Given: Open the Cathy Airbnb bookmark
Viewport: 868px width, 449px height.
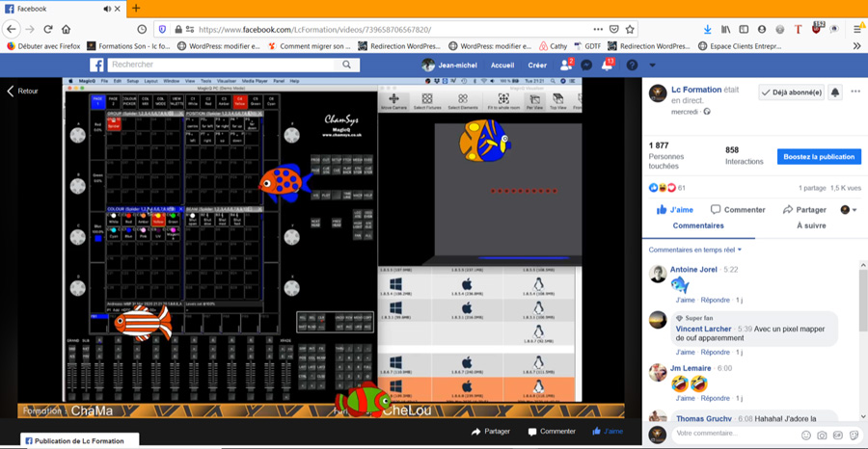Looking at the screenshot, I should (x=553, y=46).
